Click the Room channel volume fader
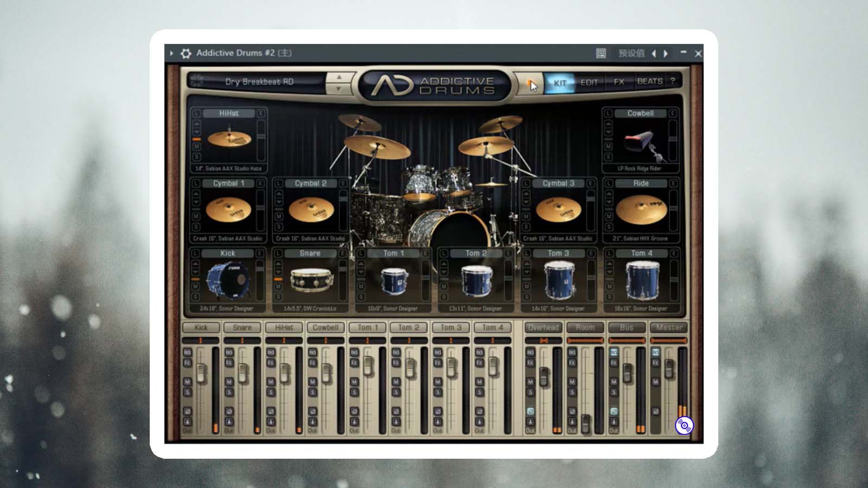Viewport: 868px width, 488px height. (x=585, y=424)
